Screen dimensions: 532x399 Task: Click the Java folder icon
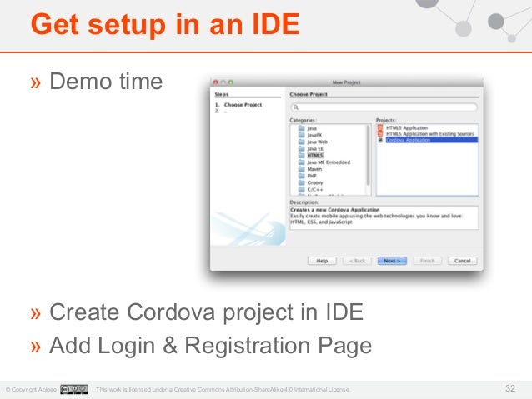tap(301, 128)
